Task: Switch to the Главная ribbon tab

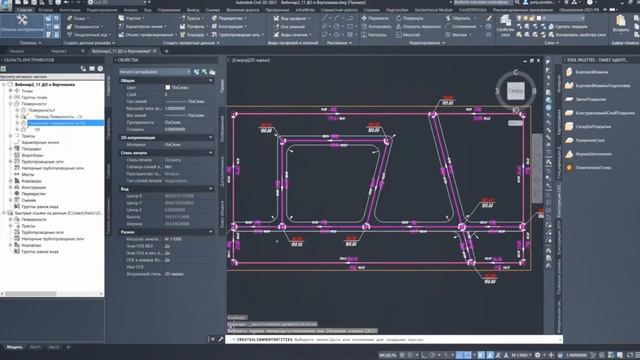Action: (24, 10)
